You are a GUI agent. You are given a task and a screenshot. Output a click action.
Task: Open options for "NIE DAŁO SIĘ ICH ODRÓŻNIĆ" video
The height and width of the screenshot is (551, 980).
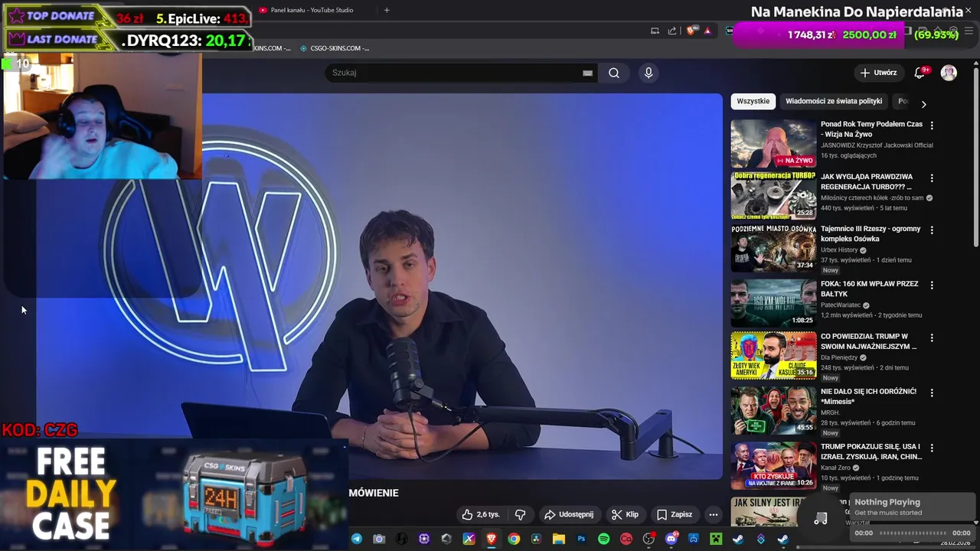932,393
